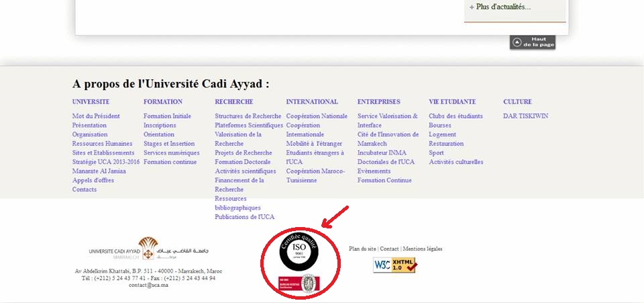Click the Av Abdelkrim Khattabi address line

coord(149,271)
